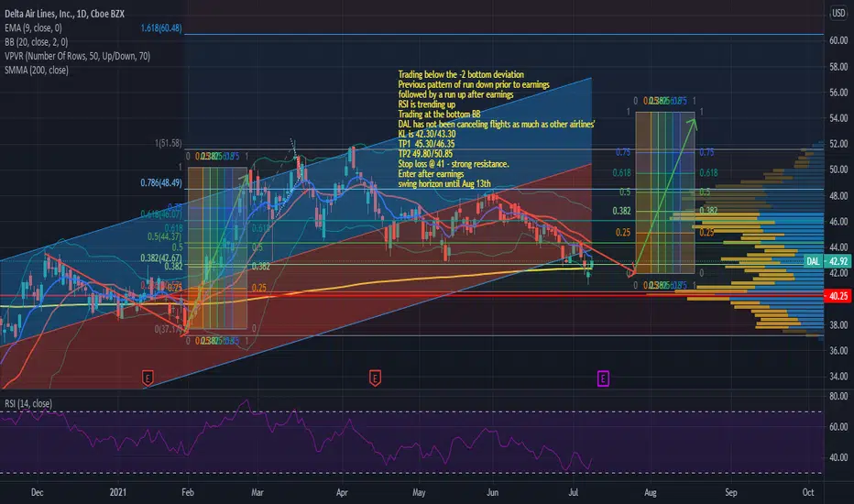Click the 0.786(48.49) Fibonacci label
Screen dimensions: 854x504
(x=161, y=182)
